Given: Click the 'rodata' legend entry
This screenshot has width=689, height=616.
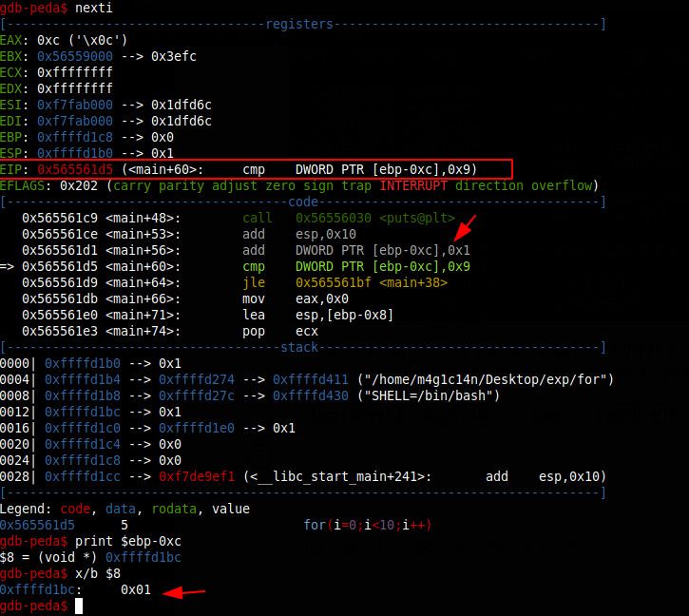Looking at the screenshot, I should coord(174,510).
